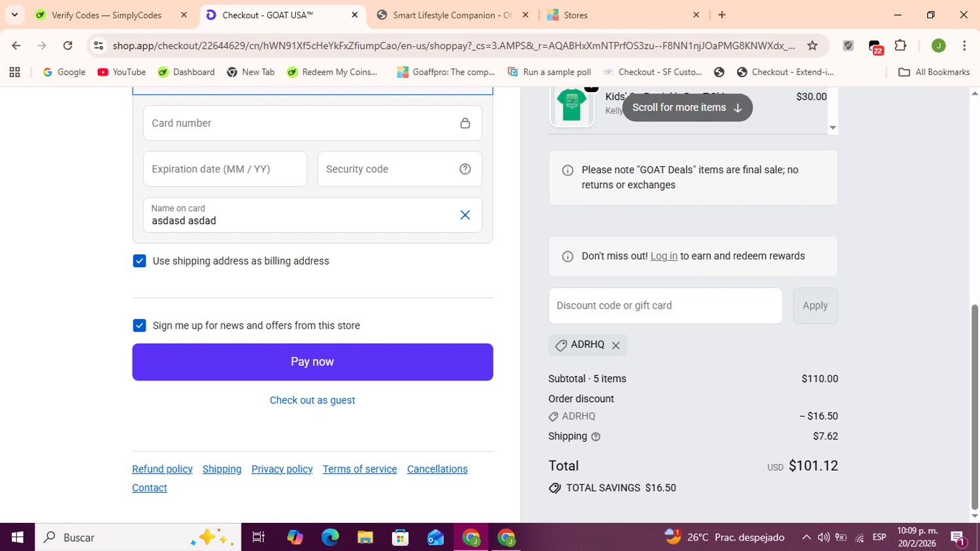The height and width of the screenshot is (551, 980).
Task: Click the order items list down arrow
Action: point(832,128)
